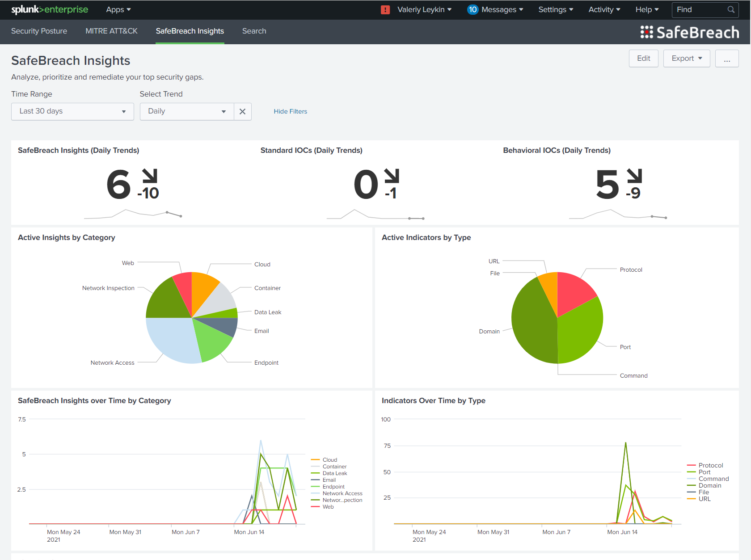The image size is (751, 560).
Task: Switch to the MITRE ATT&CK tab
Action: (x=111, y=31)
